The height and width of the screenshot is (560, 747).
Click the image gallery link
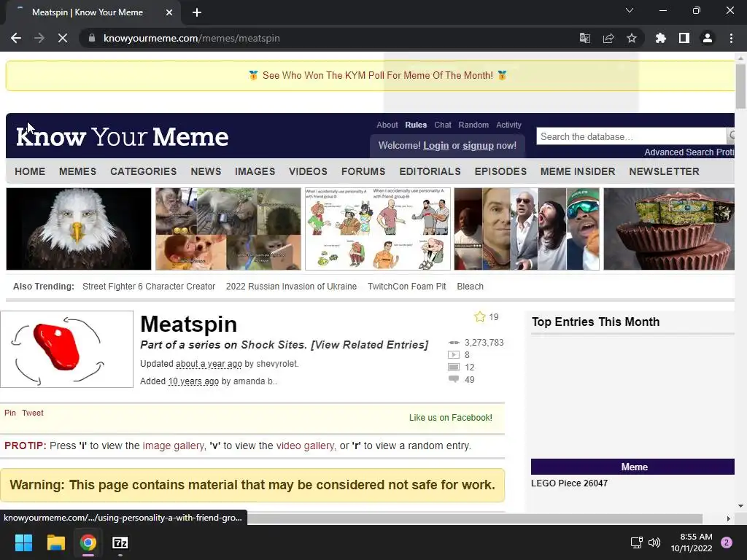click(x=174, y=446)
